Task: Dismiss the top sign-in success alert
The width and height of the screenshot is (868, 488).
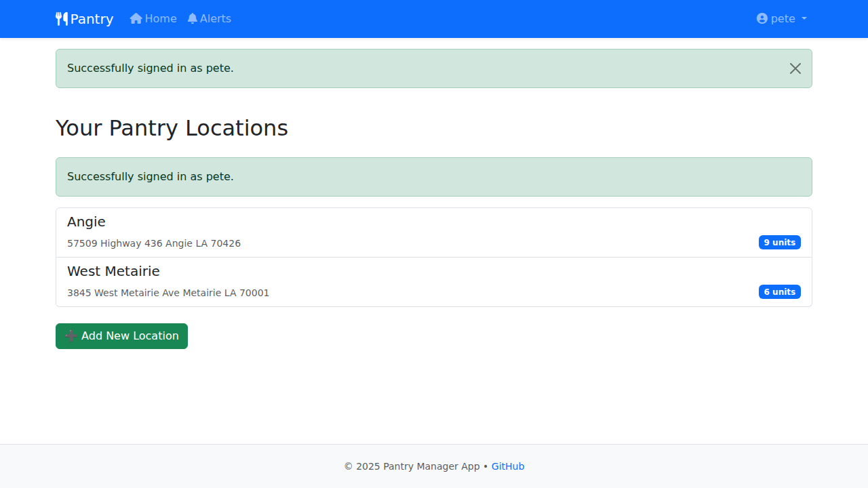Action: pos(795,68)
